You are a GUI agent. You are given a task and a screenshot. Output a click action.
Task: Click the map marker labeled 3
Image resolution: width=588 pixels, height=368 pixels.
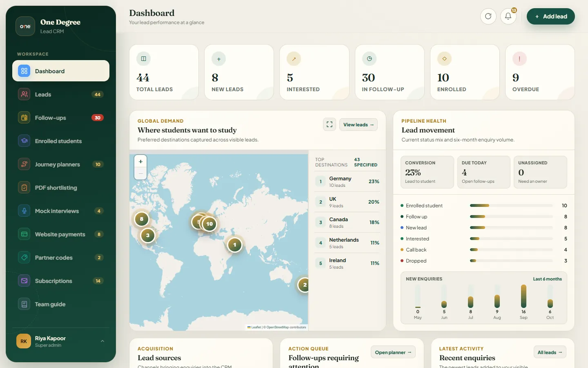148,235
